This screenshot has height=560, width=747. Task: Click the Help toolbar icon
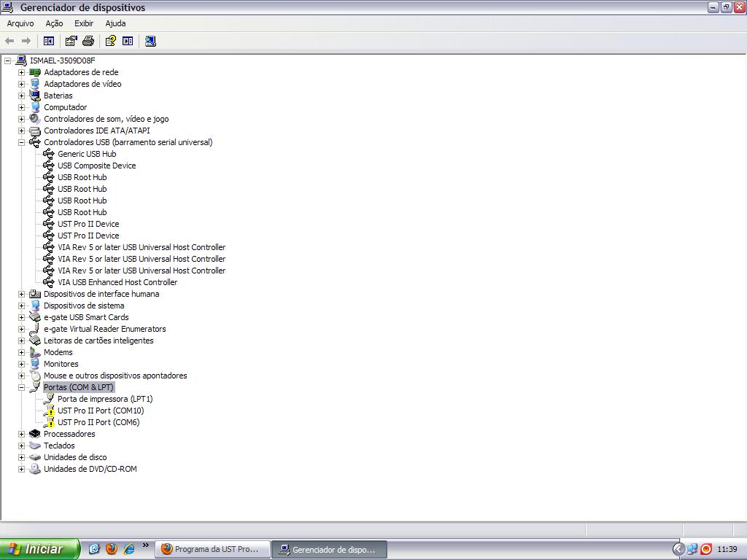111,41
